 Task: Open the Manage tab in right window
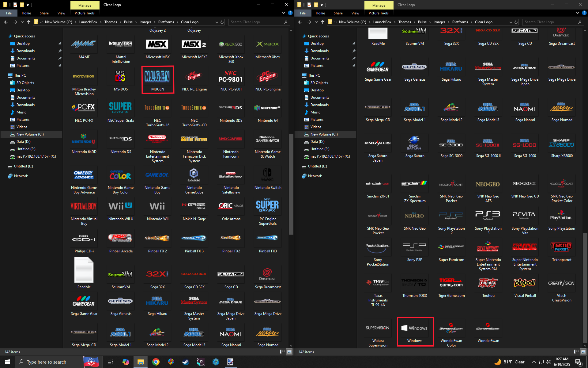379,5
